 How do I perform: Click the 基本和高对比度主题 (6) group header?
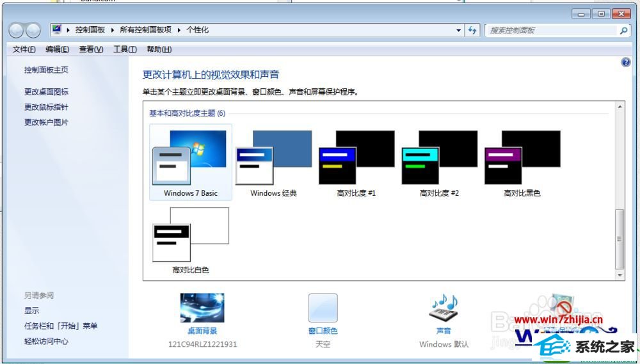(187, 113)
